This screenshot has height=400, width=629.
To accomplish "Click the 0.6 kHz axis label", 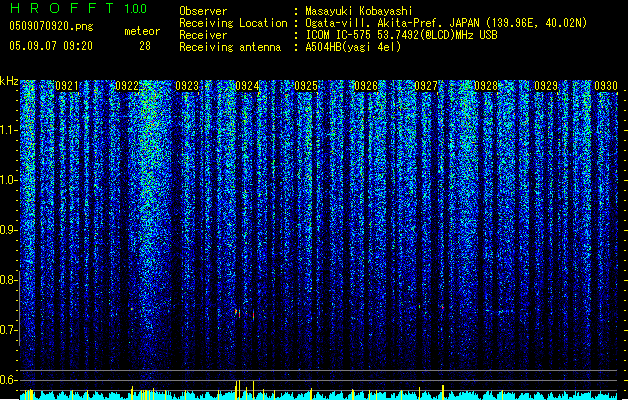I will coord(9,380).
